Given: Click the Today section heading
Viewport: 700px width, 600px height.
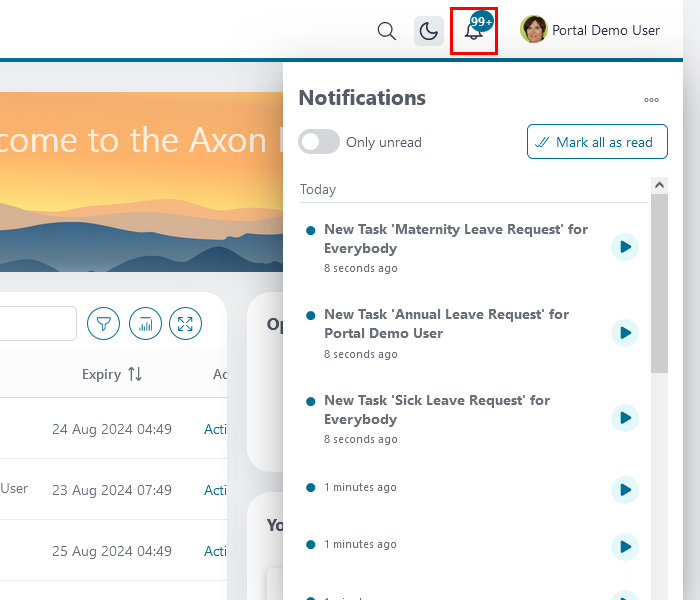Looking at the screenshot, I should 318,189.
